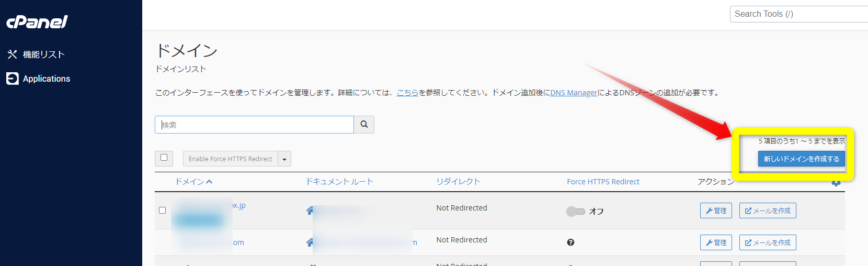Click 管理 for the .jp domain
This screenshot has width=868, height=266.
[x=716, y=210]
